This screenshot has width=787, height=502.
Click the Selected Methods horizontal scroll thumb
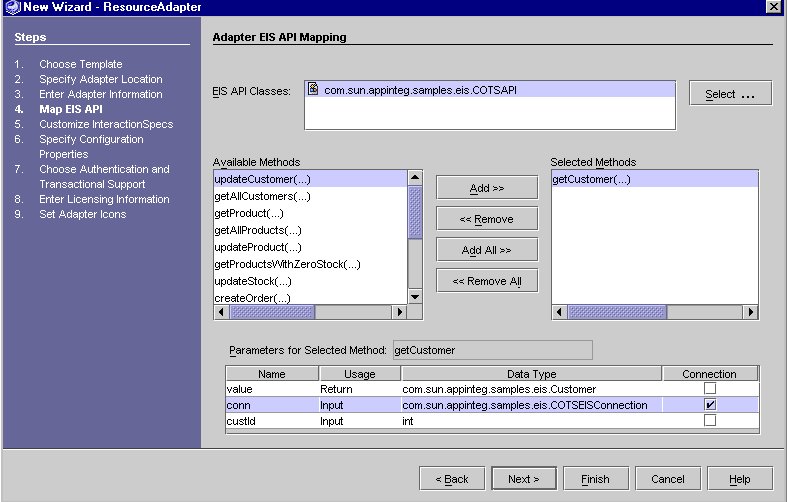pyautogui.click(x=617, y=312)
